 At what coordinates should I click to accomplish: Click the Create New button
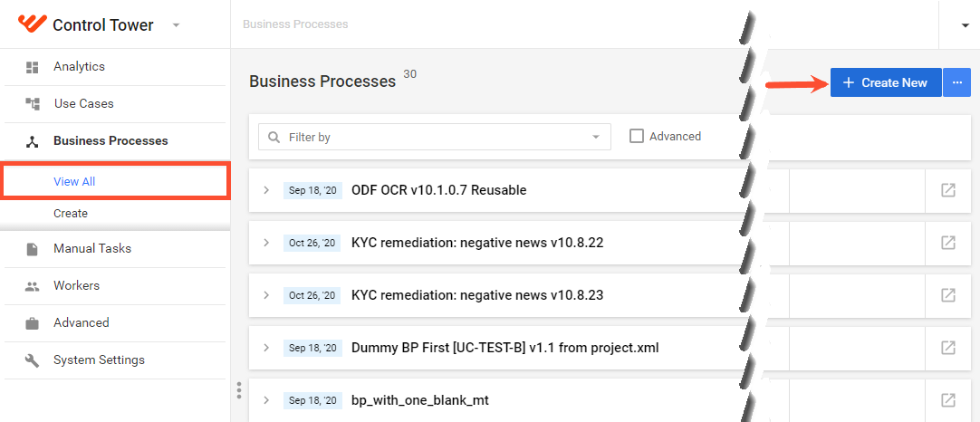click(886, 82)
